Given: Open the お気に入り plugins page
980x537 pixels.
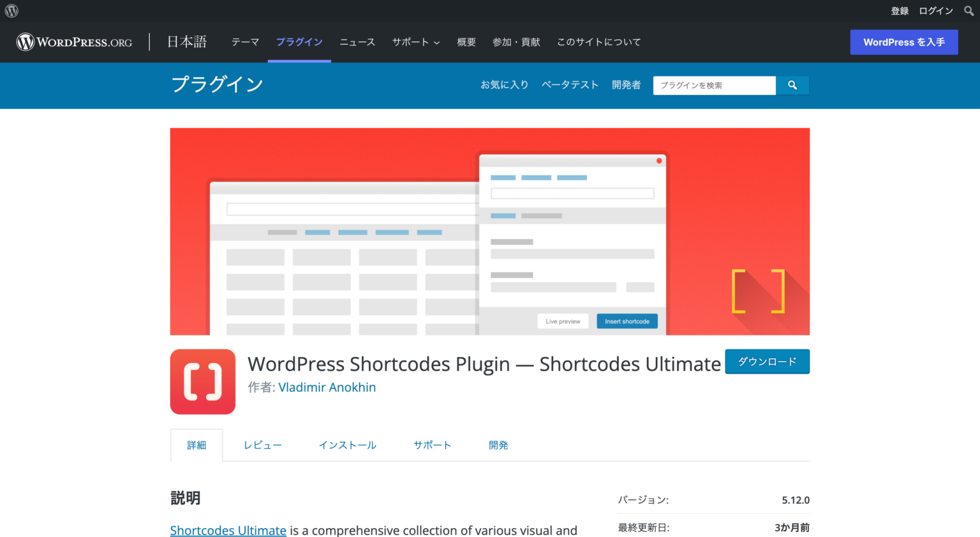Looking at the screenshot, I should [505, 84].
